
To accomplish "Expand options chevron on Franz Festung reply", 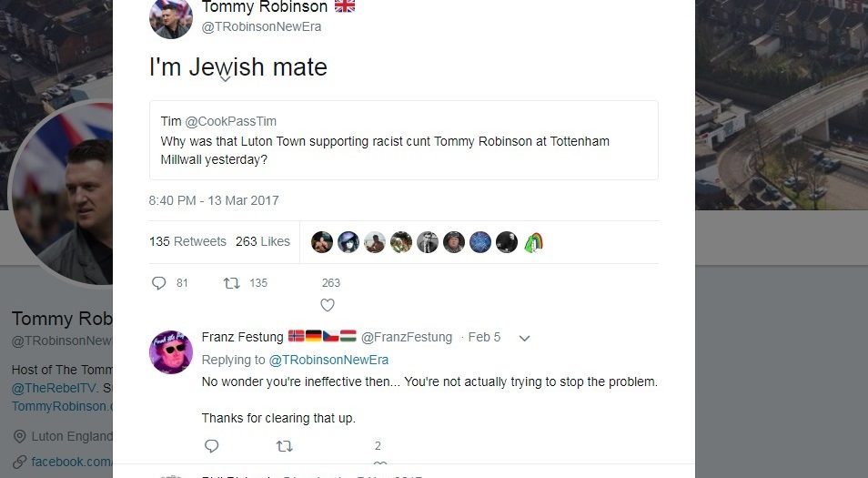I will click(523, 338).
